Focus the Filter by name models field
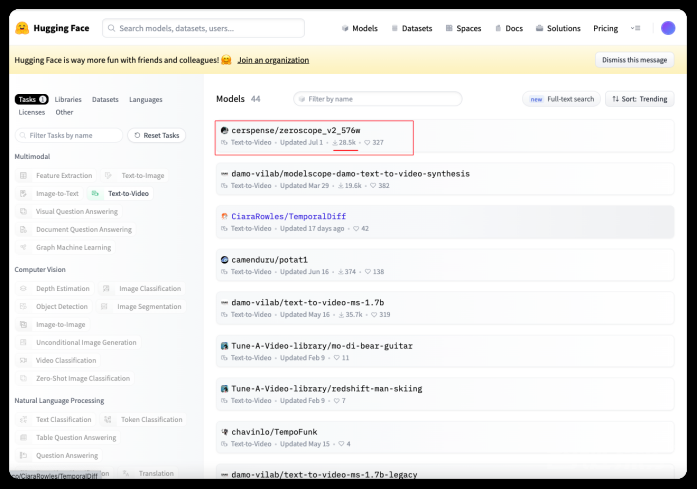697x489 pixels. click(377, 99)
